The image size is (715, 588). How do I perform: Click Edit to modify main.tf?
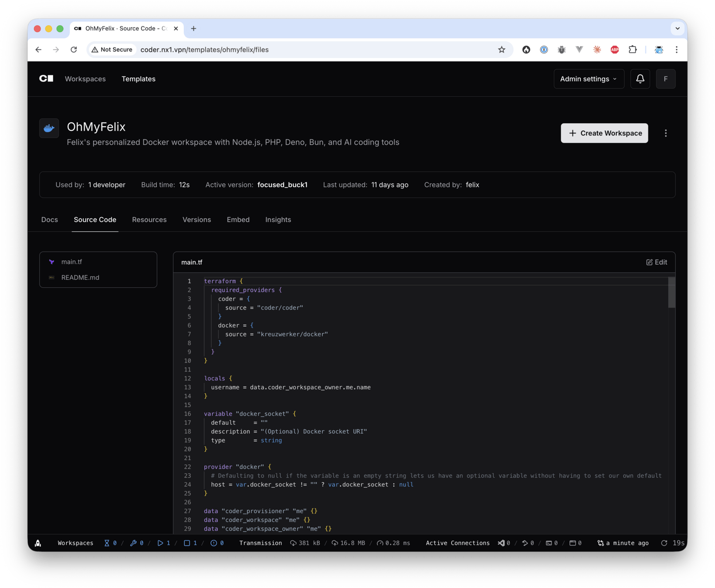pos(657,262)
